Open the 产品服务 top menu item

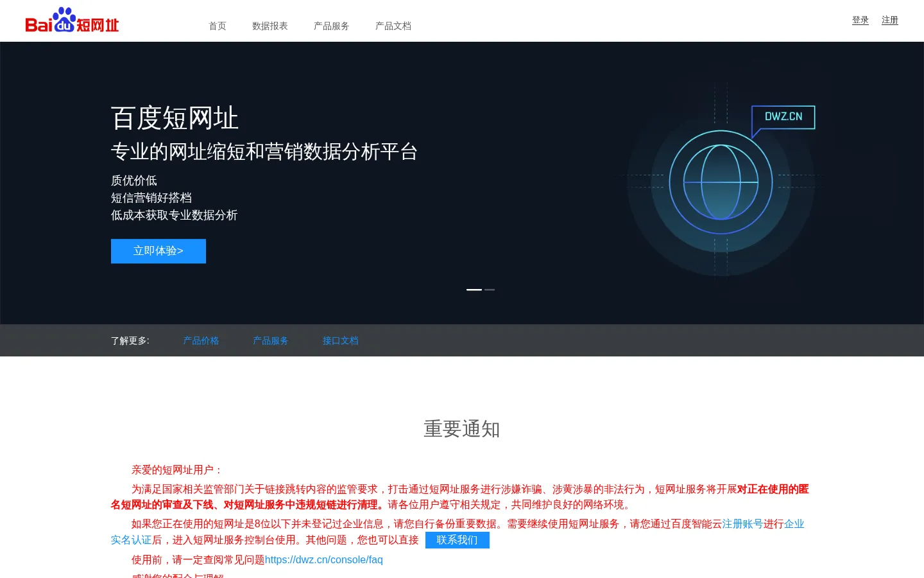(x=332, y=26)
